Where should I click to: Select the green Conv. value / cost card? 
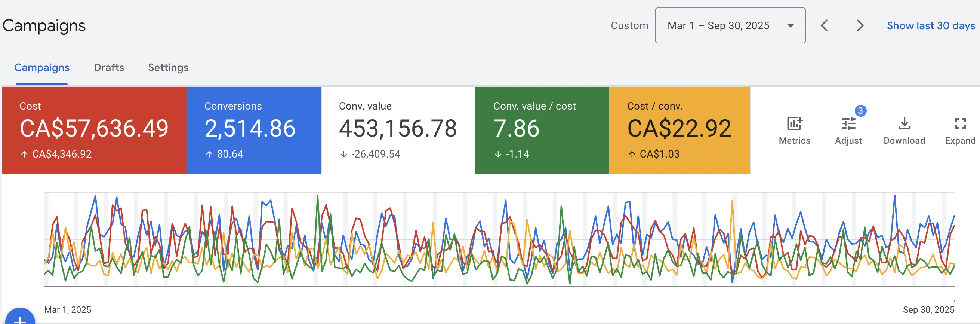542,130
